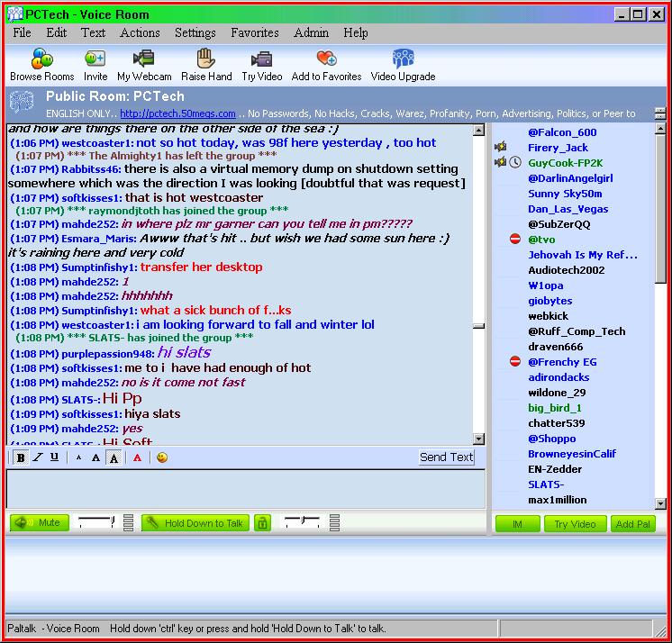Image resolution: width=672 pixels, height=643 pixels.
Task: Select user Audiotech2002 in the list
Action: click(x=566, y=270)
